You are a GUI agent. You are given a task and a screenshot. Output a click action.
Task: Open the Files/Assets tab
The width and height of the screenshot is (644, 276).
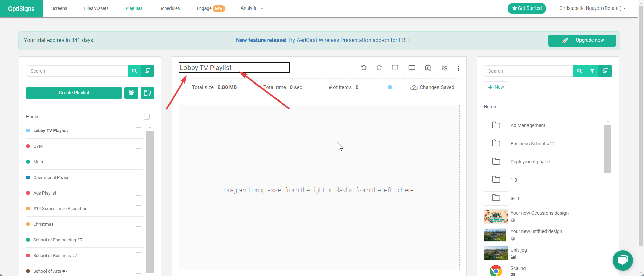pyautogui.click(x=96, y=8)
